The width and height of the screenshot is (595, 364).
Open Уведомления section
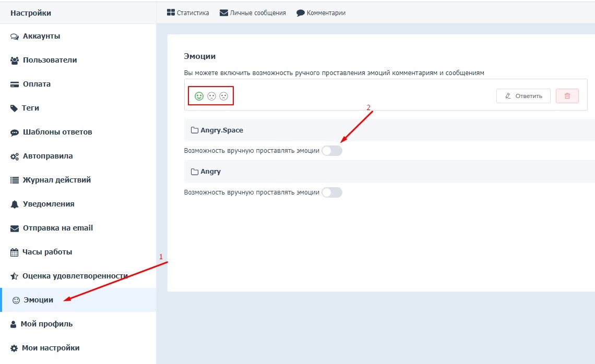78,204
